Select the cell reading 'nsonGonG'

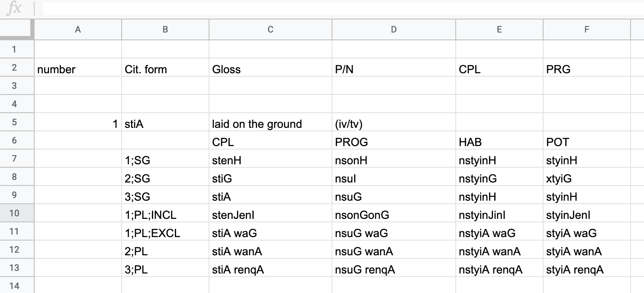[x=394, y=215]
